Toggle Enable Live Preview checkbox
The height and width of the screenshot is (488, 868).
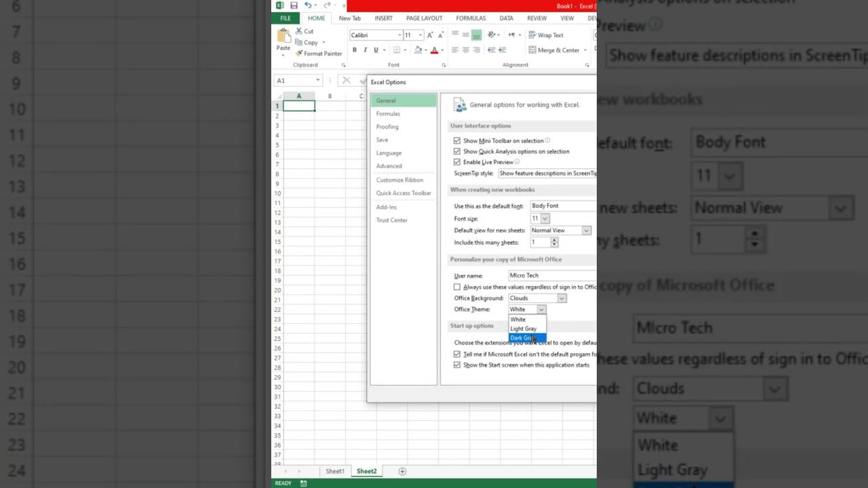click(x=457, y=162)
